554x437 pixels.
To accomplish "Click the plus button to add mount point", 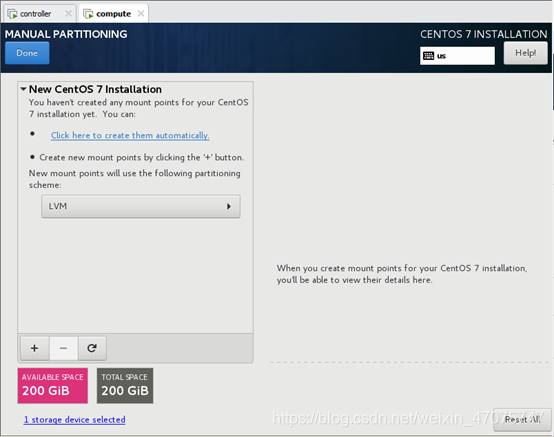I will 35,348.
